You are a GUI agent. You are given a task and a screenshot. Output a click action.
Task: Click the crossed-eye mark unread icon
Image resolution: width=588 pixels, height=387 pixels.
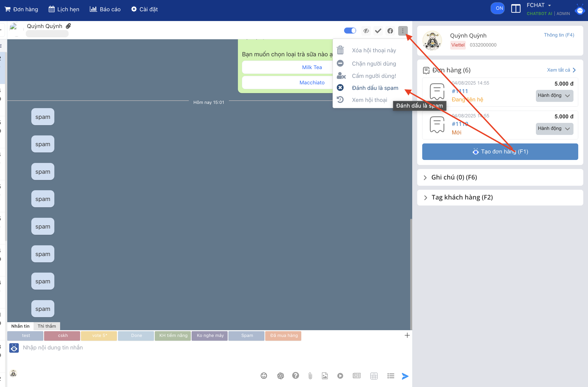pyautogui.click(x=366, y=31)
